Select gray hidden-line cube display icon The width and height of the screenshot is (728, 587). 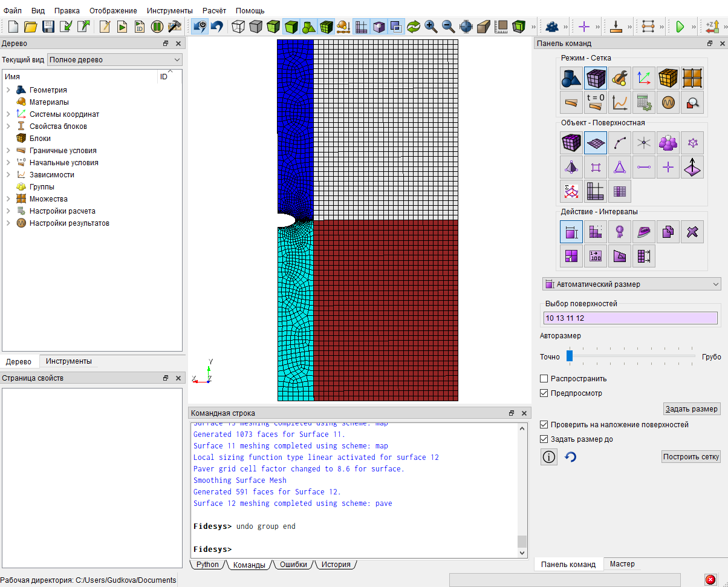click(x=256, y=27)
